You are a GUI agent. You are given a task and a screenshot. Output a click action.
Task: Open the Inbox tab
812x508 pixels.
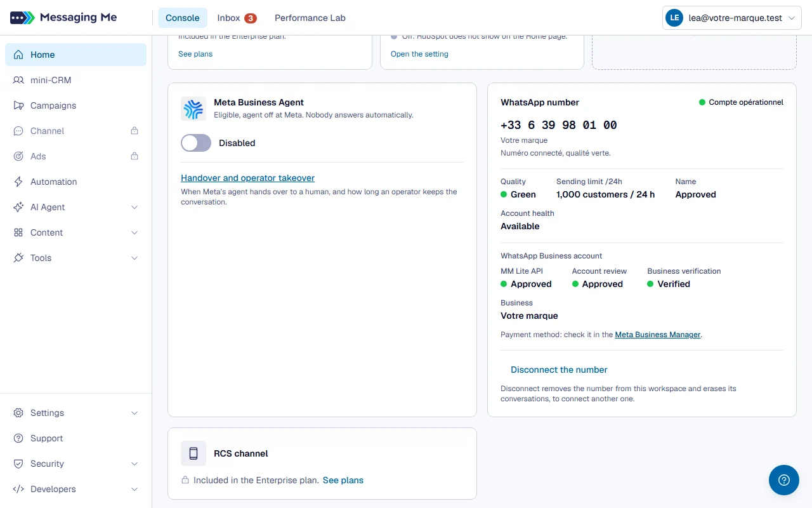coord(237,18)
